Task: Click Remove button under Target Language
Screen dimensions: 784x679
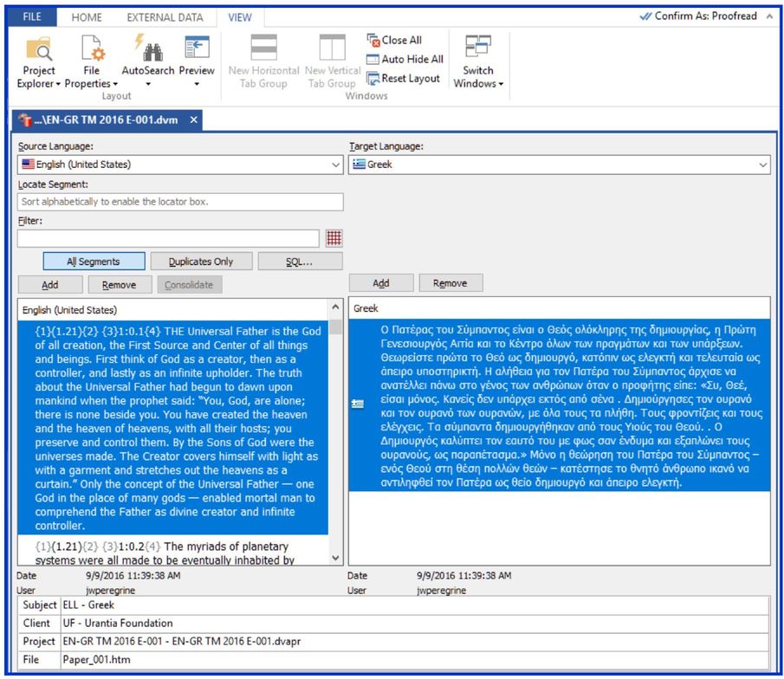Action: (x=450, y=283)
